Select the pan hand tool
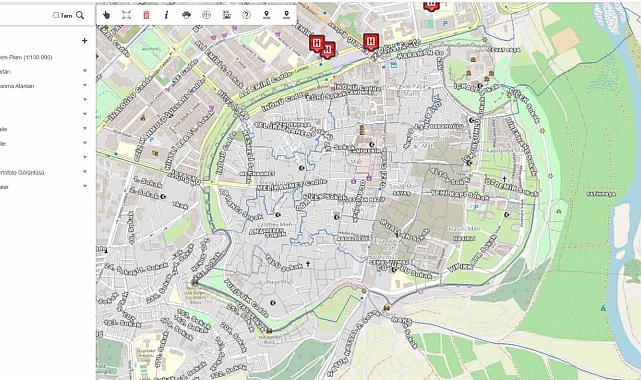 click(106, 15)
